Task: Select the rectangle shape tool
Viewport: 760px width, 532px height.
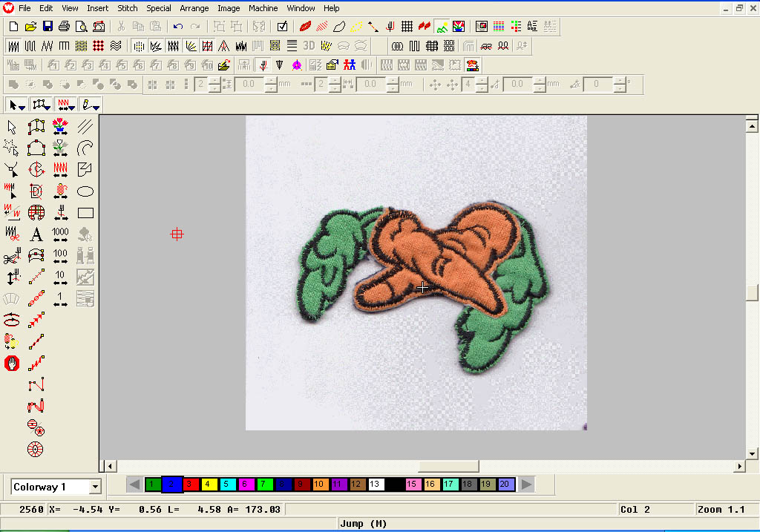Action: (85, 213)
